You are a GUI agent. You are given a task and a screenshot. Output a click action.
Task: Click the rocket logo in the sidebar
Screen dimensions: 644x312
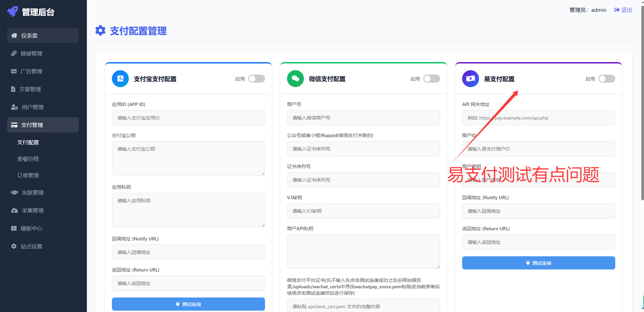tap(13, 11)
